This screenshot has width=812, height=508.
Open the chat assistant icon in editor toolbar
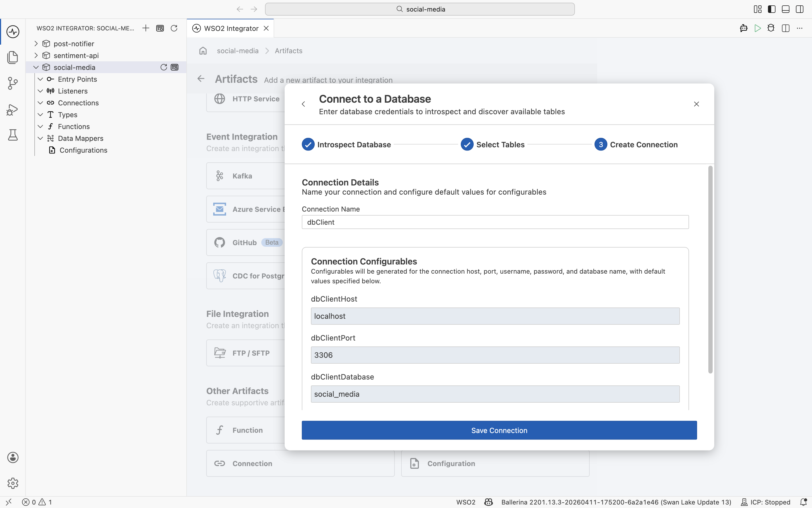click(744, 28)
